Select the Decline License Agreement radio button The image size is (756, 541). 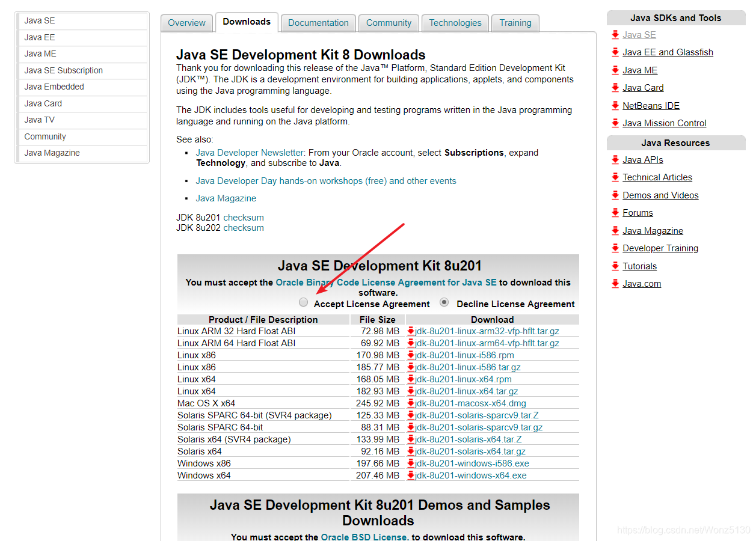pyautogui.click(x=444, y=302)
